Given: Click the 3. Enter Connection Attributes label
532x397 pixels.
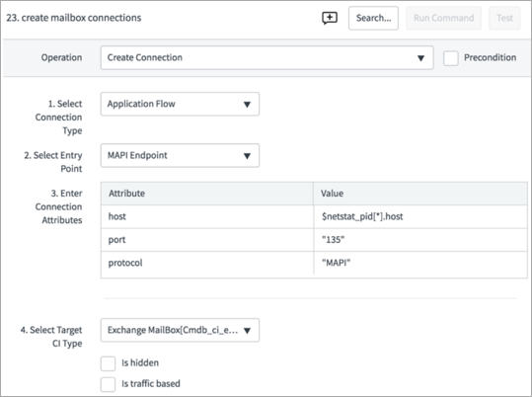Looking at the screenshot, I should [x=58, y=206].
